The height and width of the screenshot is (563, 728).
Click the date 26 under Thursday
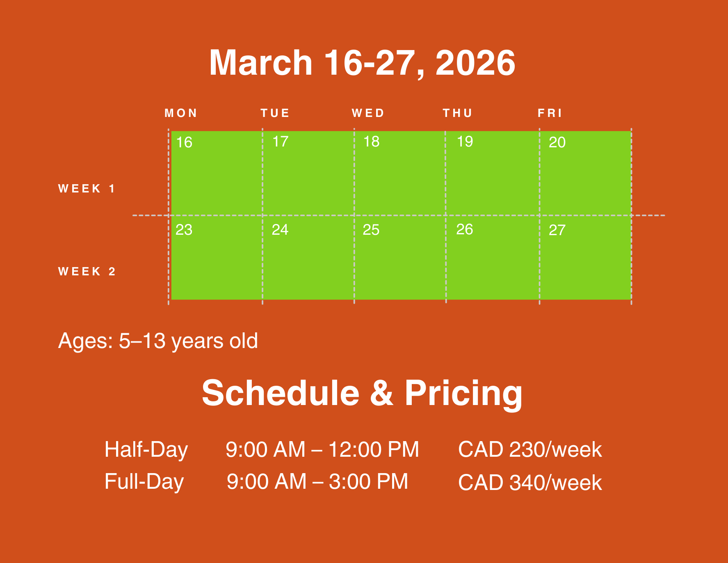(x=492, y=258)
